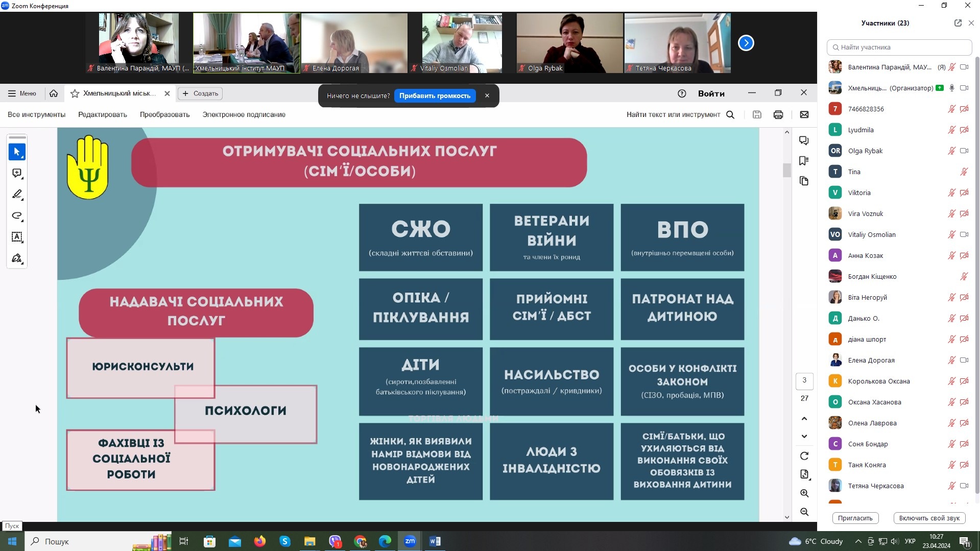Save the PDF document
Screen dimensions: 980x551
[757, 115]
